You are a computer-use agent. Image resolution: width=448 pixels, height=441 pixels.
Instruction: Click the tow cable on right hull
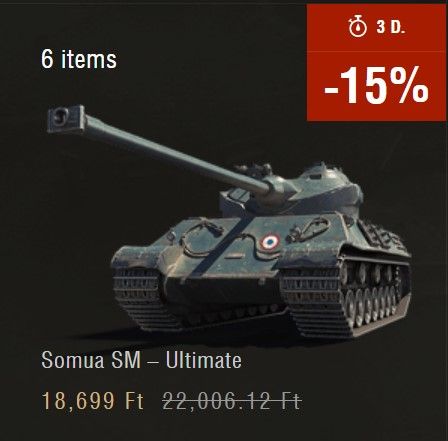(x=308, y=230)
